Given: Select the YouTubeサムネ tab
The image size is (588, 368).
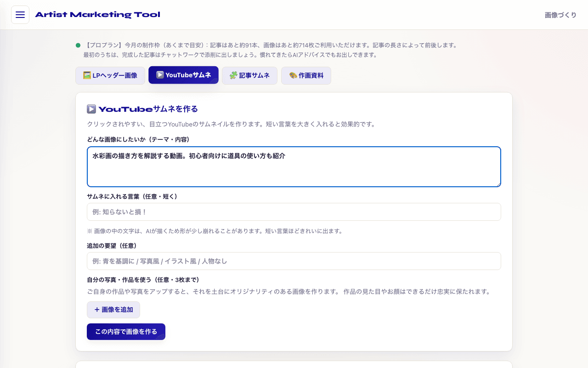Looking at the screenshot, I should click(x=183, y=75).
